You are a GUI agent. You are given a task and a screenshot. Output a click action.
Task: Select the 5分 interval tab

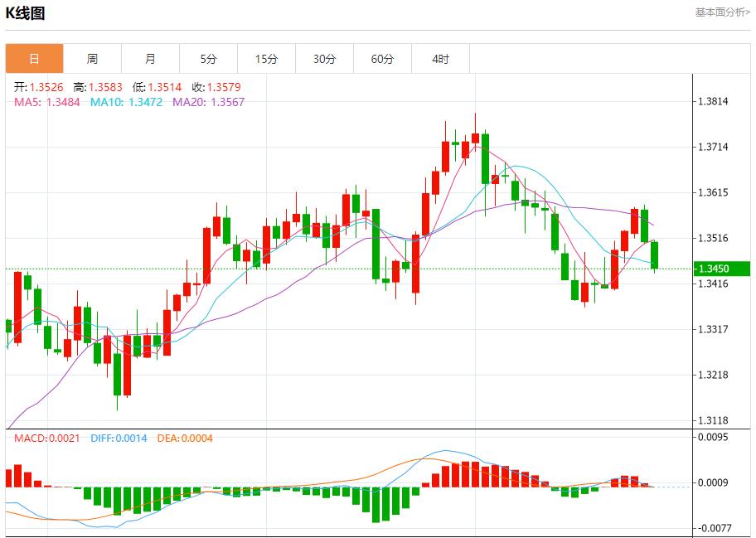tap(208, 58)
